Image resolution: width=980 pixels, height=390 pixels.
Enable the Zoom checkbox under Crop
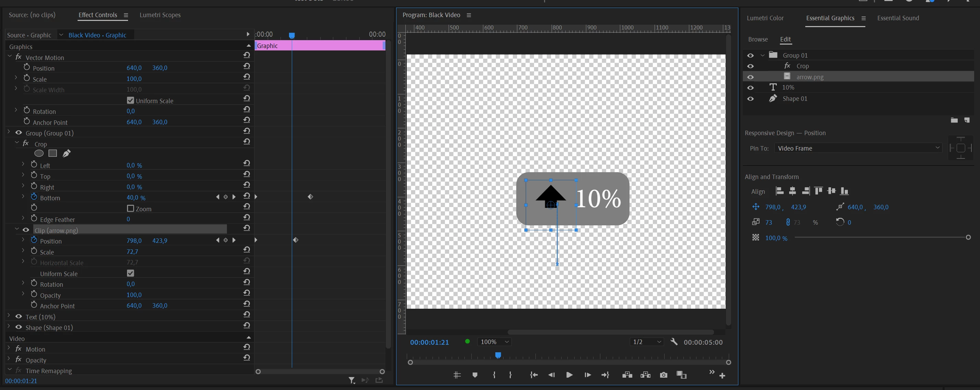[x=130, y=208]
